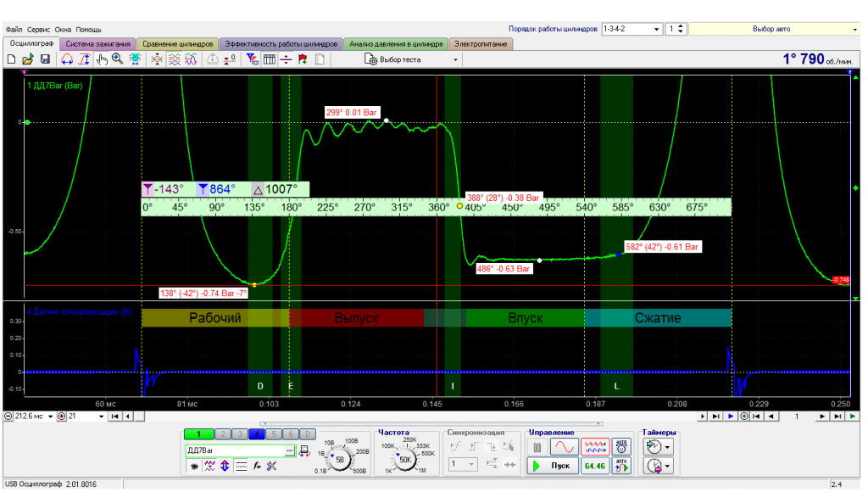This screenshot has height=492, width=868.
Task: Enable channel 1 button
Action: point(198,434)
